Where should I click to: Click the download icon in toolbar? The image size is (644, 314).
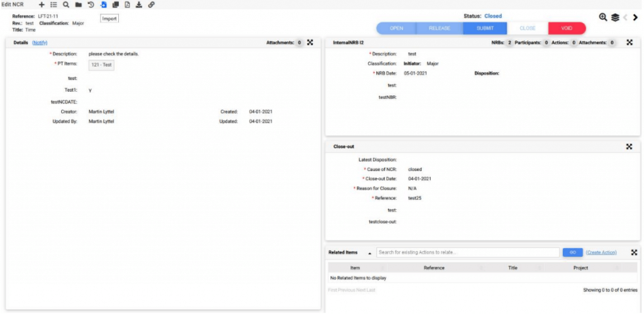[139, 4]
